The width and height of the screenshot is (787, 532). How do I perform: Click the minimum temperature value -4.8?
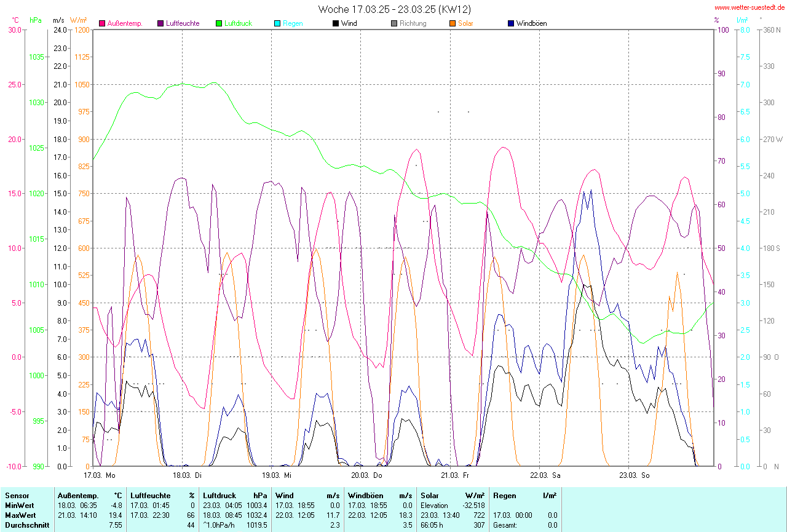pos(116,505)
